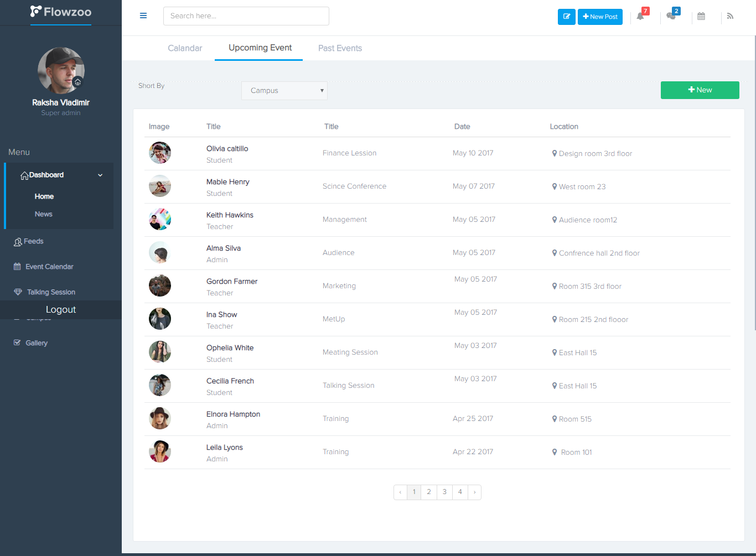Click Raksha Vladimir profile photo
Image resolution: width=756 pixels, height=556 pixels.
pos(61,70)
